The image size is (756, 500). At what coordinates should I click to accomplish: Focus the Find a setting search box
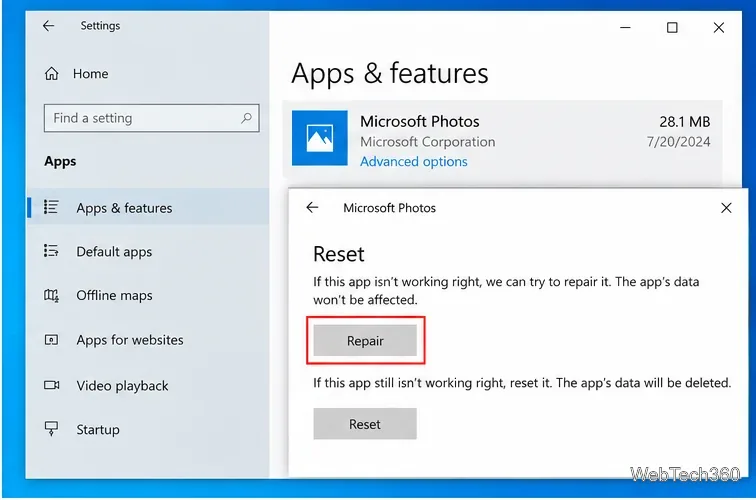[151, 118]
